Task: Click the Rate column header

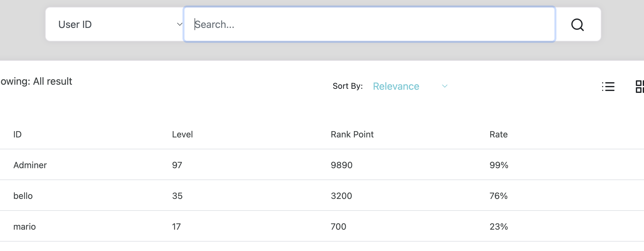Action: 498,134
